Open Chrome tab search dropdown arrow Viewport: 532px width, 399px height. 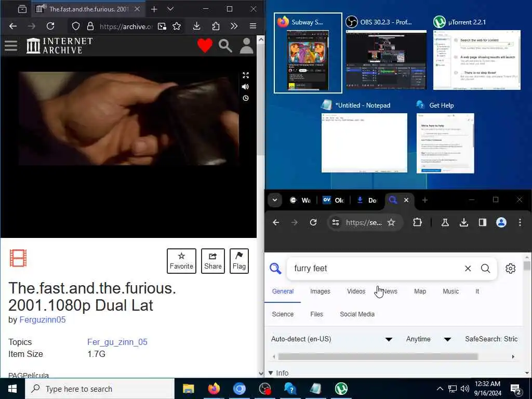point(275,200)
